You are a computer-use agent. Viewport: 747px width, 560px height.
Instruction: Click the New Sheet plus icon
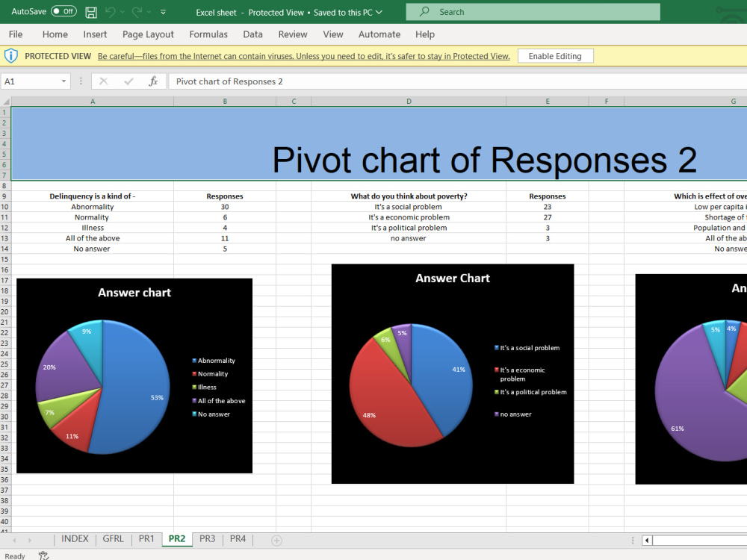pyautogui.click(x=276, y=541)
